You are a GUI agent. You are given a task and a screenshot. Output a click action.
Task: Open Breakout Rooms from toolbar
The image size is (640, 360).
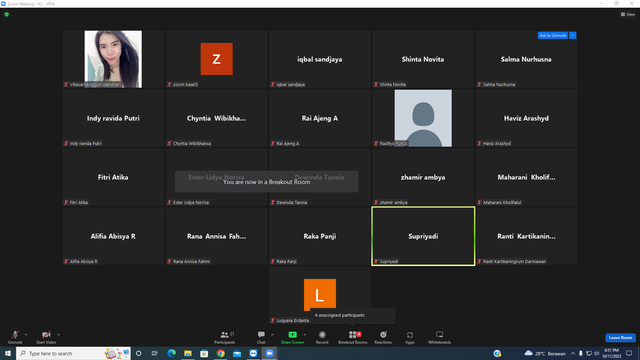click(x=353, y=337)
